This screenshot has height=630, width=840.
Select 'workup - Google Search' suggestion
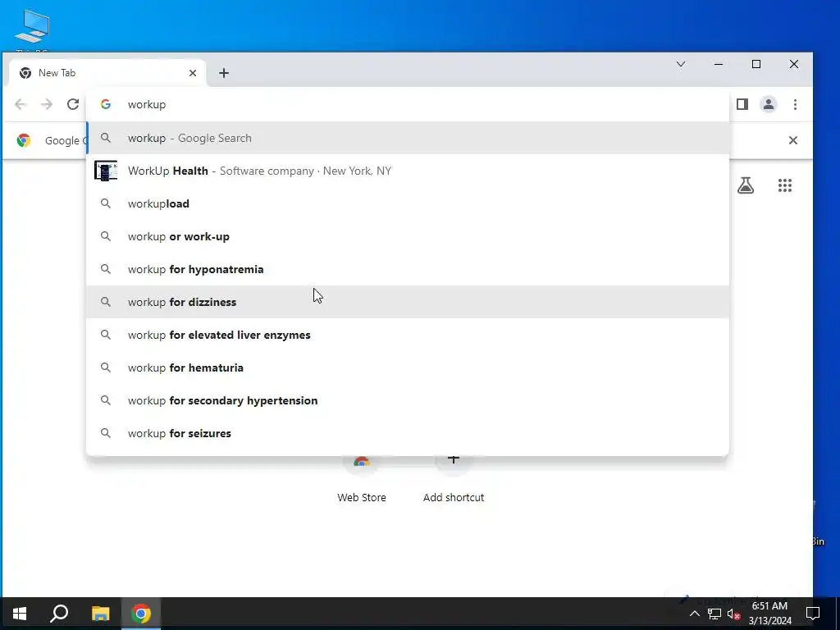[x=408, y=138]
